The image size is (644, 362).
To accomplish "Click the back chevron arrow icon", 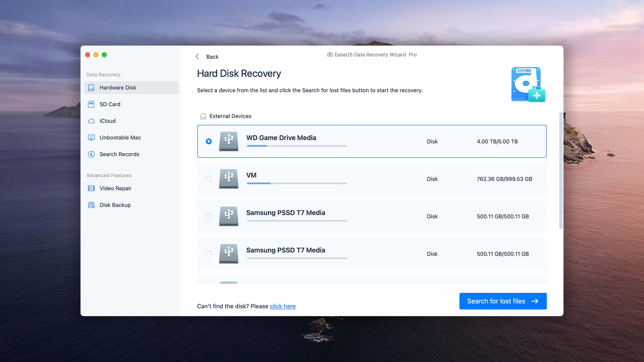I will 197,57.
